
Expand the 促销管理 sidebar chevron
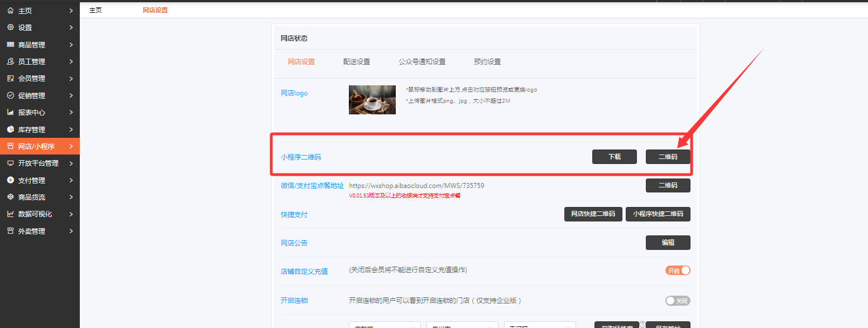[71, 95]
